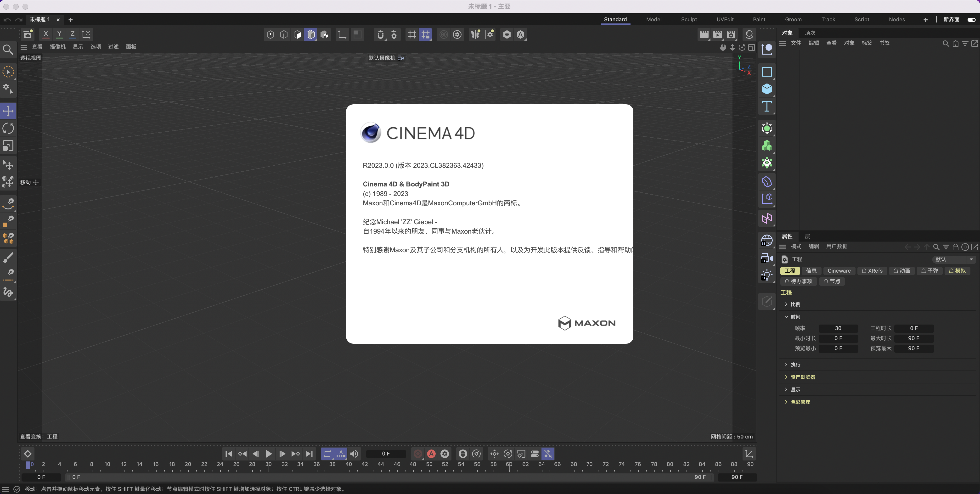
Task: Click the Cineware attribute button
Action: 839,271
